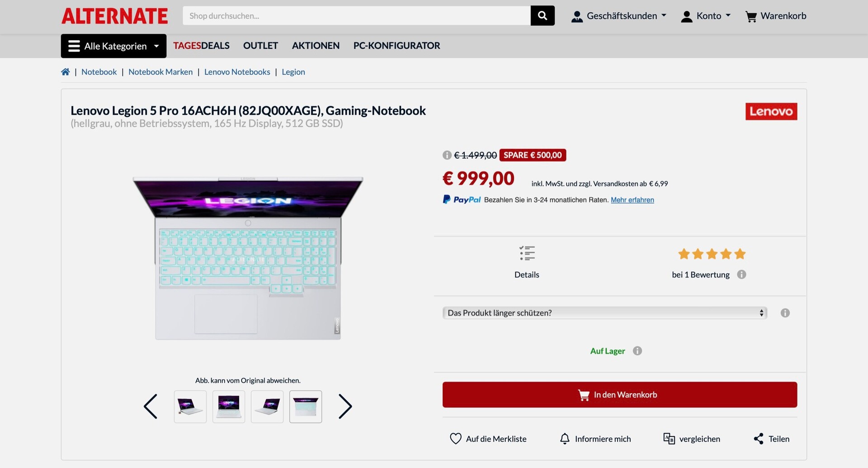Open TAGESDEALS menu item

click(x=201, y=46)
